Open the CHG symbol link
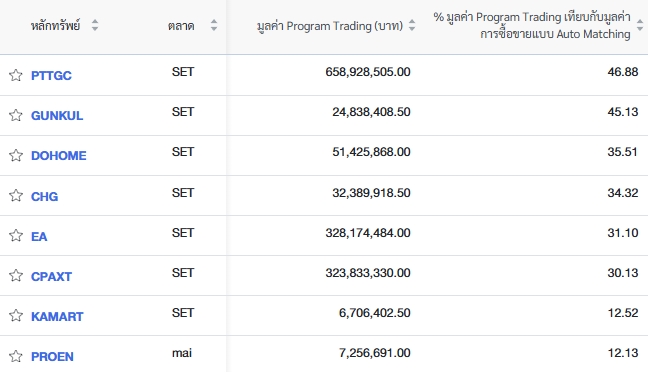Screen dimensions: 648x372 click(x=45, y=196)
